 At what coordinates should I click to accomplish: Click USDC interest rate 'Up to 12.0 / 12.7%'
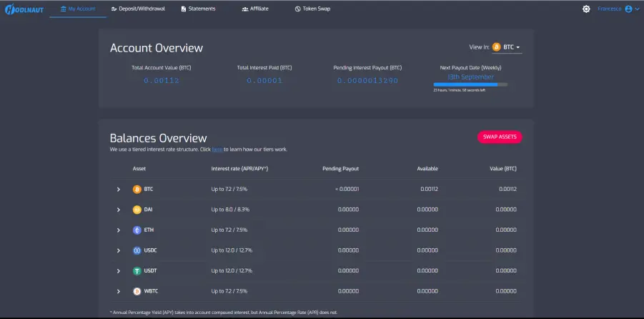pyautogui.click(x=232, y=250)
